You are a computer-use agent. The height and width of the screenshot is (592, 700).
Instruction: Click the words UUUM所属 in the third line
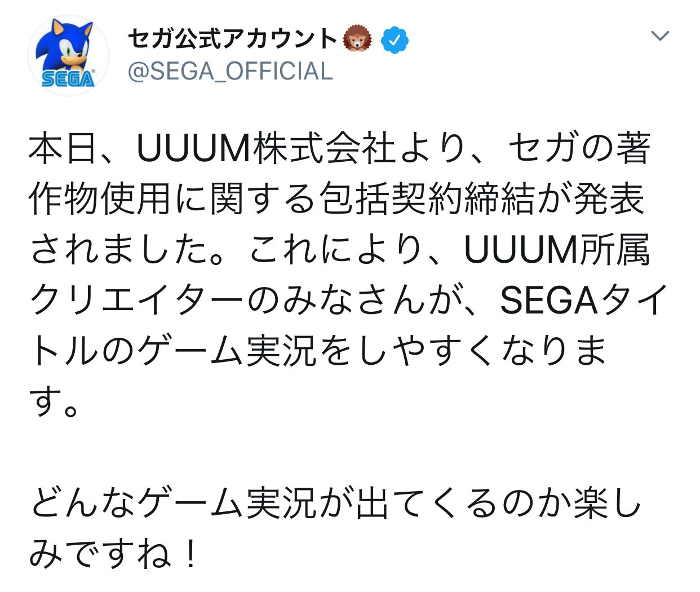[x=557, y=249]
